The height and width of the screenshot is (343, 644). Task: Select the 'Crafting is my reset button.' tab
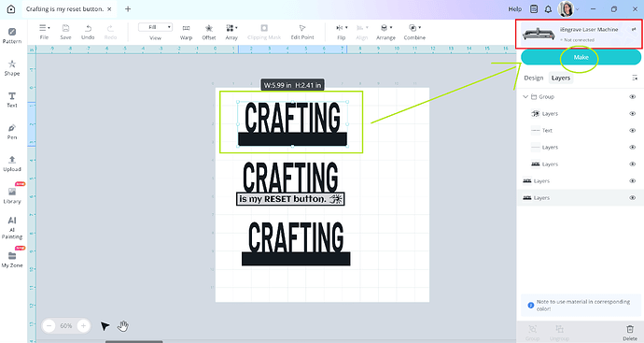click(x=64, y=9)
